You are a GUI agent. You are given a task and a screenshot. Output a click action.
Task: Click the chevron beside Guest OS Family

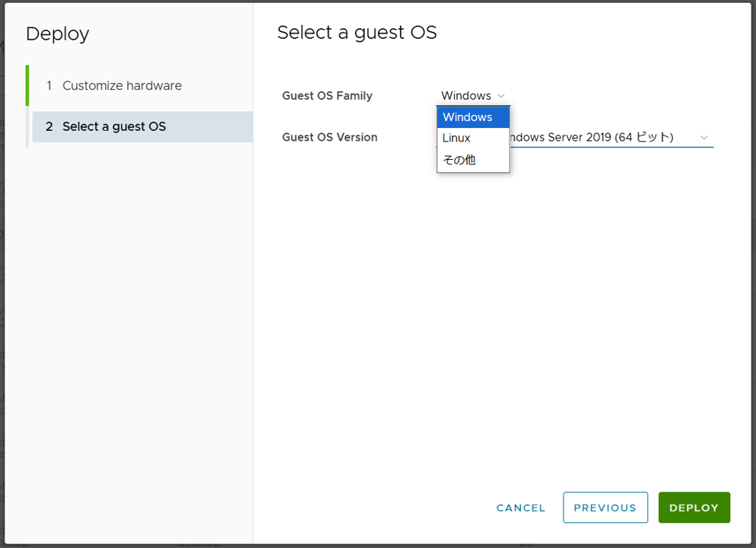point(500,96)
